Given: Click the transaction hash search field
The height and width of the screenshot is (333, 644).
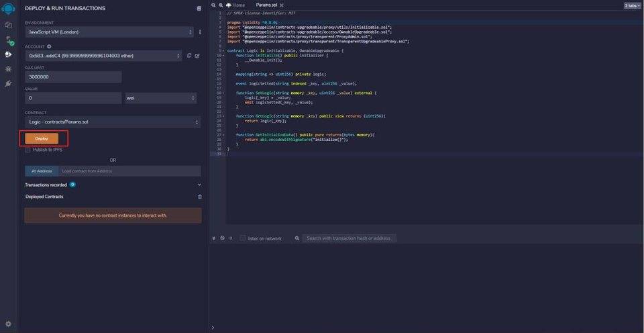Looking at the screenshot, I should click(x=348, y=238).
